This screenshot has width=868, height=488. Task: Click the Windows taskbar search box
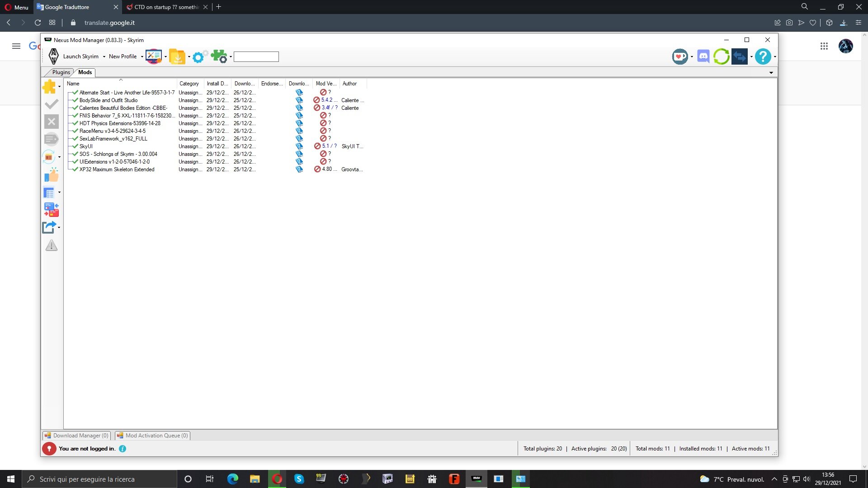coord(99,479)
